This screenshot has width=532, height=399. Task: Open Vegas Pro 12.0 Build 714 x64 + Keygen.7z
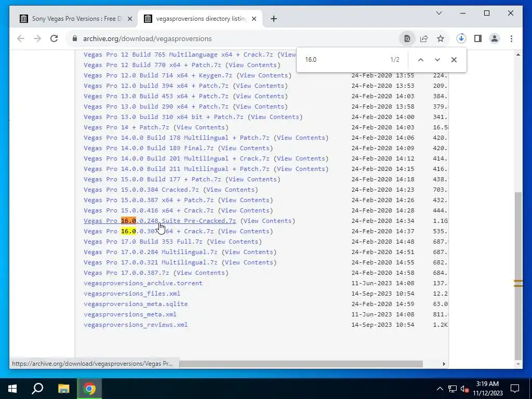pyautogui.click(x=158, y=75)
